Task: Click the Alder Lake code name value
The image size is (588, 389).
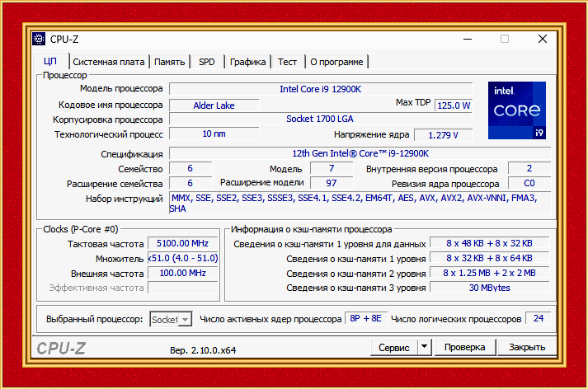Action: [214, 105]
